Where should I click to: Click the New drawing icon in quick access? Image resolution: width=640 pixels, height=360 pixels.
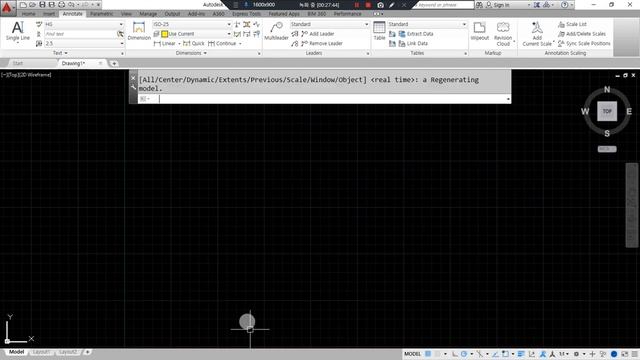pos(23,5)
